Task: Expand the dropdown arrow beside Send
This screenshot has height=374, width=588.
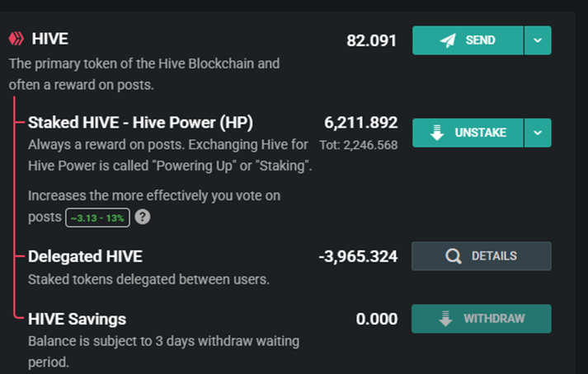Action: coord(538,40)
